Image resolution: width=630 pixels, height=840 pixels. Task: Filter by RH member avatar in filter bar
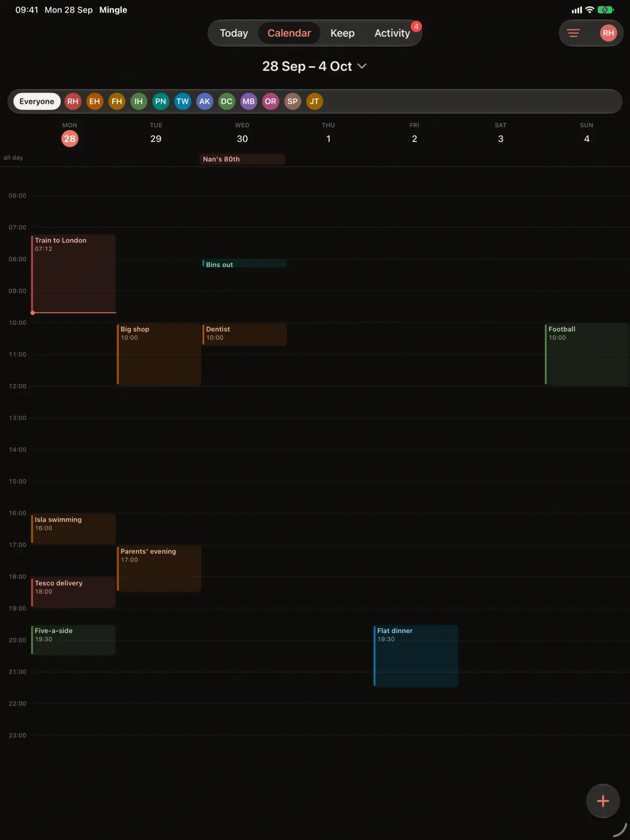[72, 101]
